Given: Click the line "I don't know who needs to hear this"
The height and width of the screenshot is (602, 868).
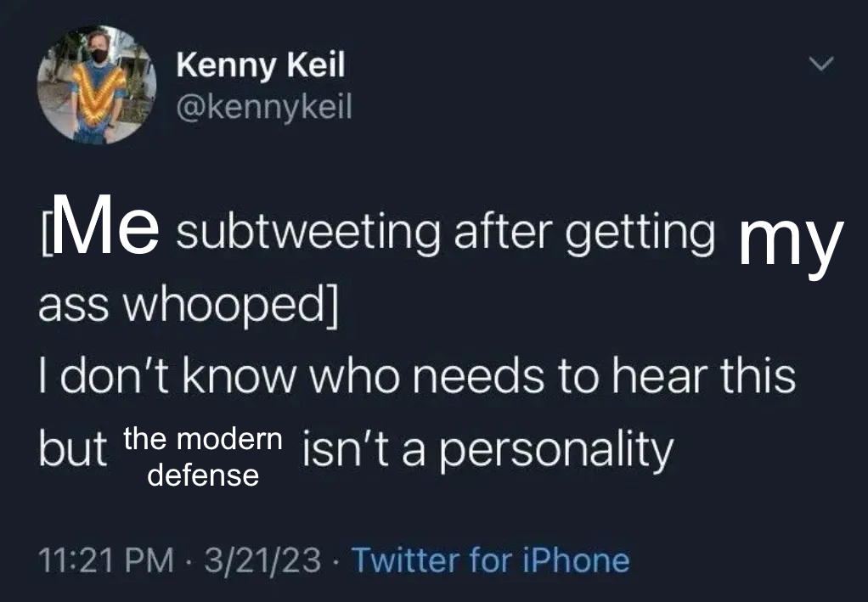Looking at the screenshot, I should point(418,376).
